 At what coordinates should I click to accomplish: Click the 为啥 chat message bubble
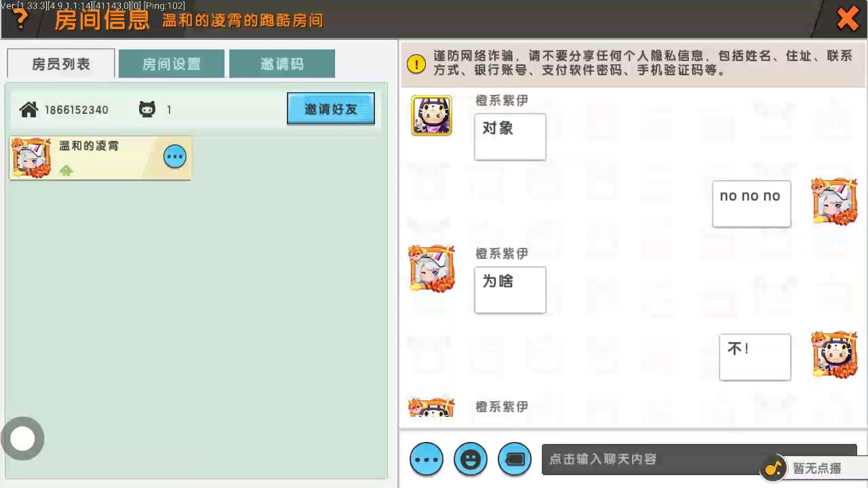[x=510, y=290]
